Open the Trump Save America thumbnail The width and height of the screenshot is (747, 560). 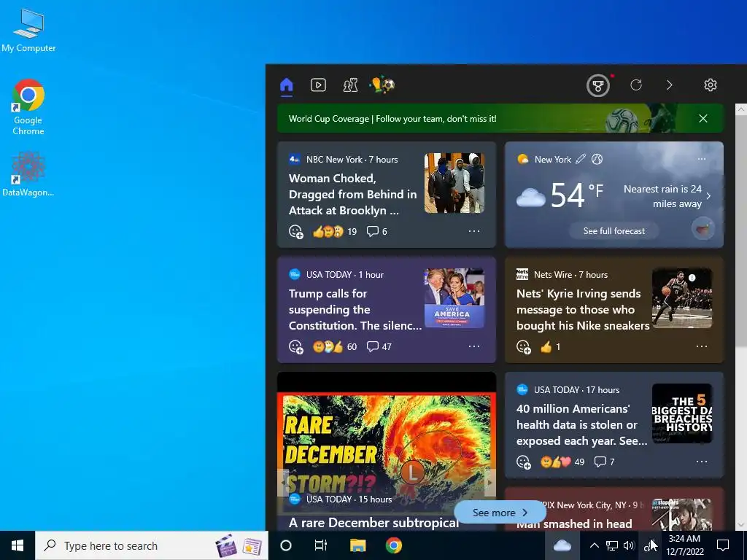(454, 298)
